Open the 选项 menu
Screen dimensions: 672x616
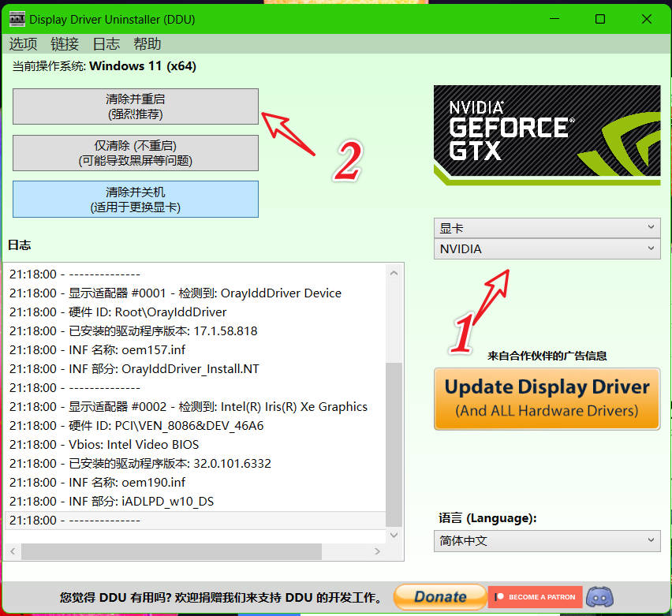[x=23, y=44]
